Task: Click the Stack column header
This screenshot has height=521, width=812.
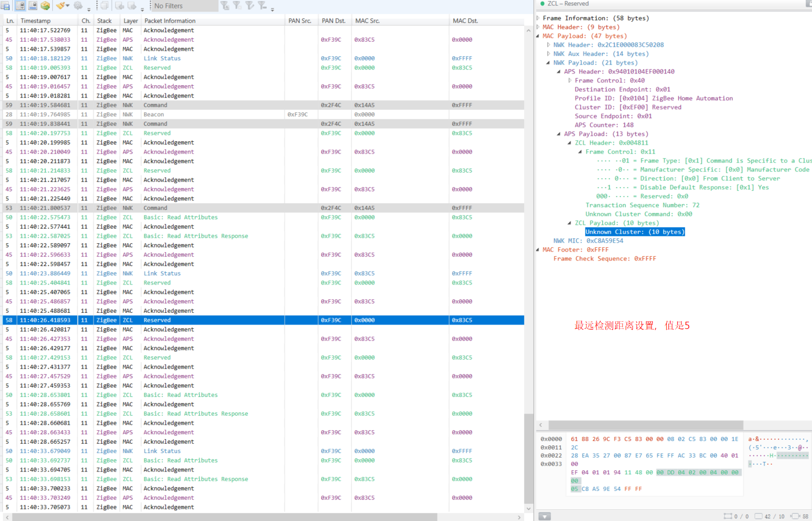Action: coord(106,21)
